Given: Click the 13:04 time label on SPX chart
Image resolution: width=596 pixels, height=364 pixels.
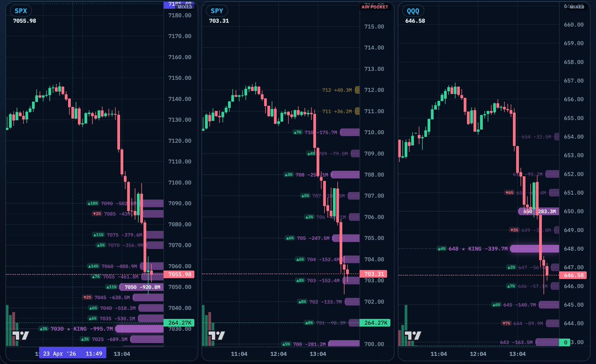Looking at the screenshot, I should pyautogui.click(x=122, y=354).
